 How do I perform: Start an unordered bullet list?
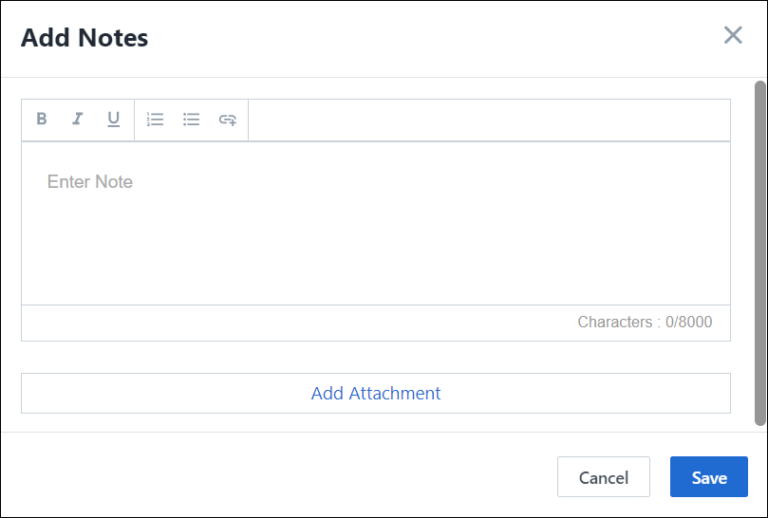pyautogui.click(x=191, y=120)
